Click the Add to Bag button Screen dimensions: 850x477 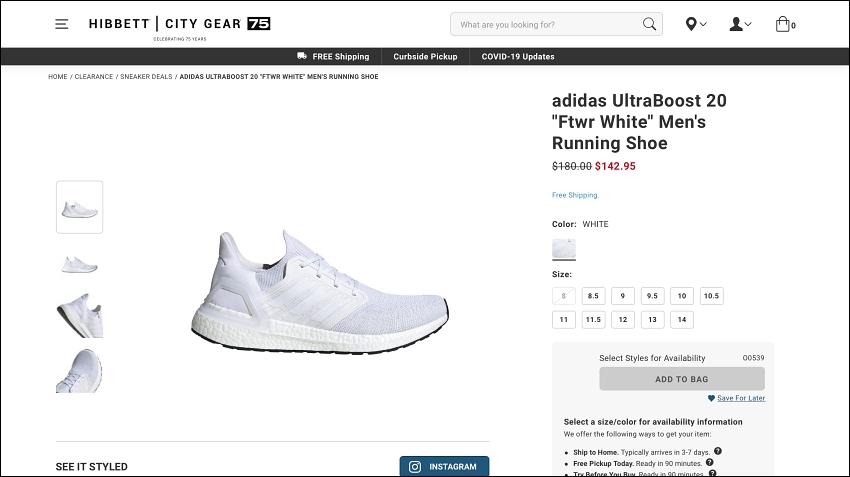[681, 379]
